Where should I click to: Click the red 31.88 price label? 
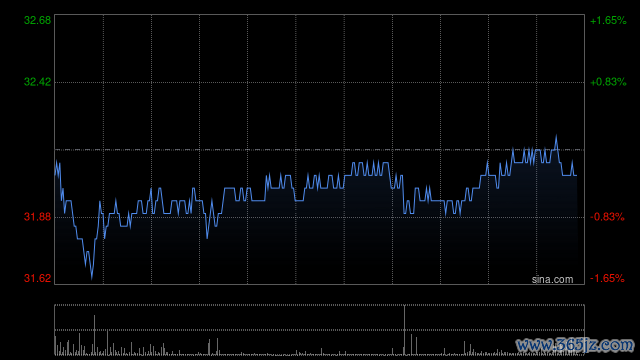tap(37, 217)
